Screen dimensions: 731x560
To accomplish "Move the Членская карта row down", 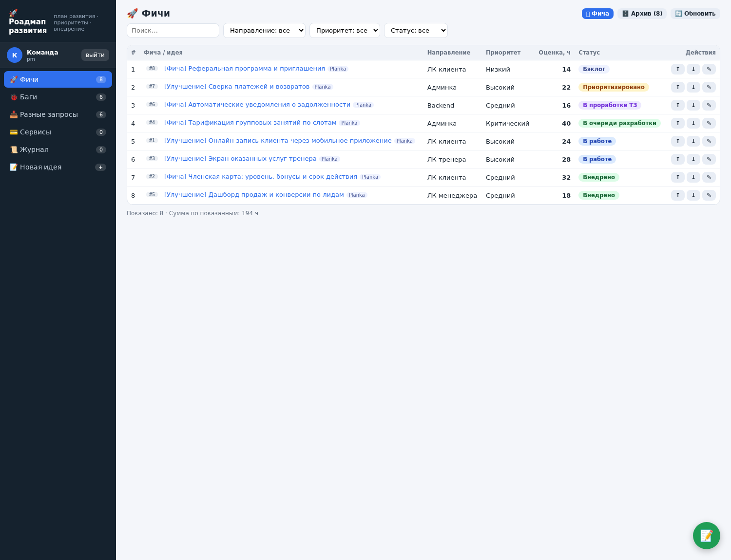I will 693,177.
